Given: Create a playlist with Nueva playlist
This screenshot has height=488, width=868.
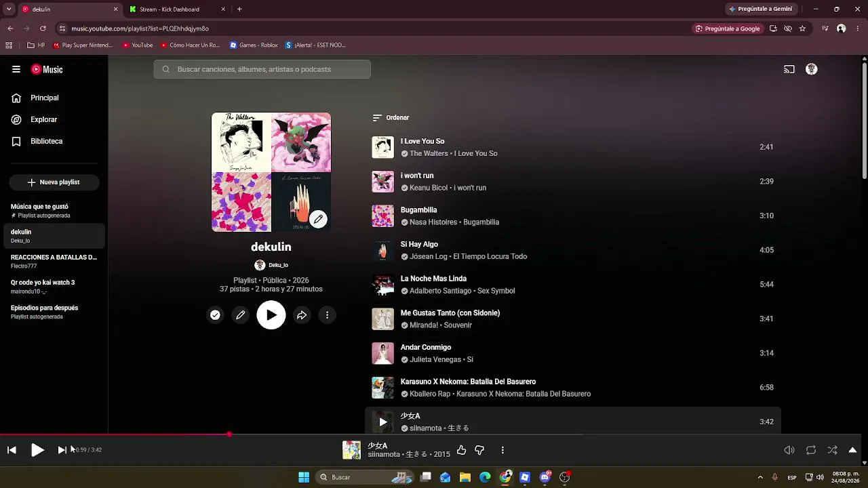Looking at the screenshot, I should tap(54, 182).
